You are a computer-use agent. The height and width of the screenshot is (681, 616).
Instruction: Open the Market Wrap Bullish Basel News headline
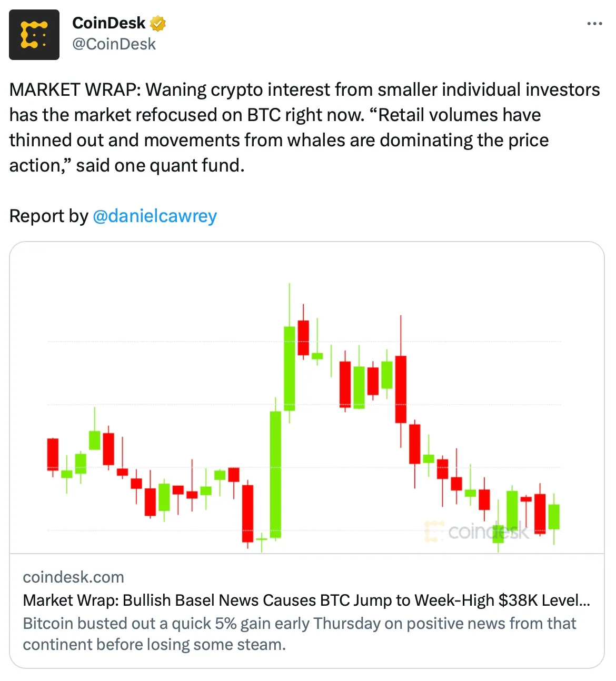click(x=306, y=600)
